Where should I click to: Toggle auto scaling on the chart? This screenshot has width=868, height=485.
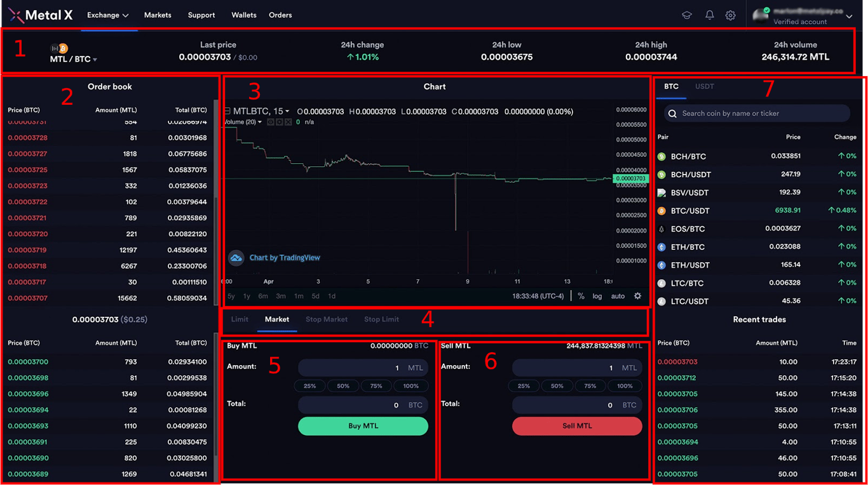point(617,296)
